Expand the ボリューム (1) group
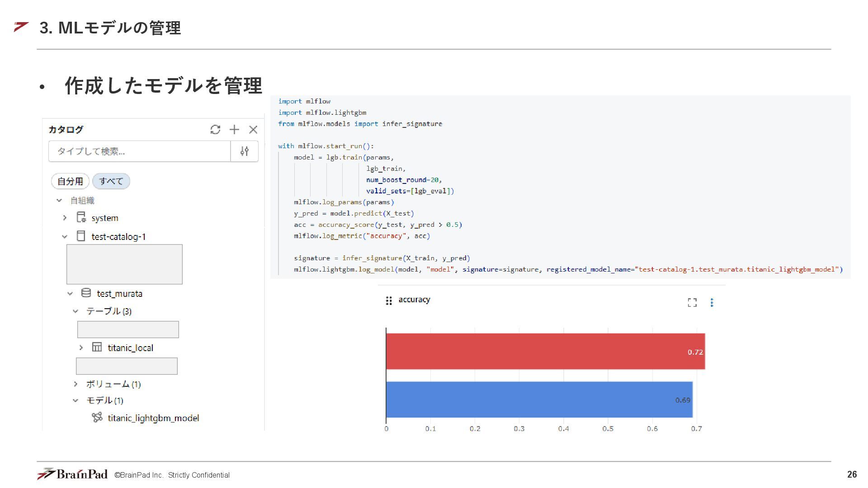The image size is (868, 488). 75,384
